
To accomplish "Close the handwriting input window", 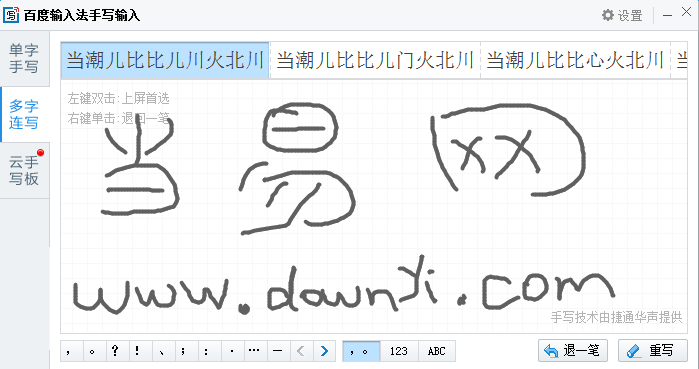I will [x=687, y=12].
